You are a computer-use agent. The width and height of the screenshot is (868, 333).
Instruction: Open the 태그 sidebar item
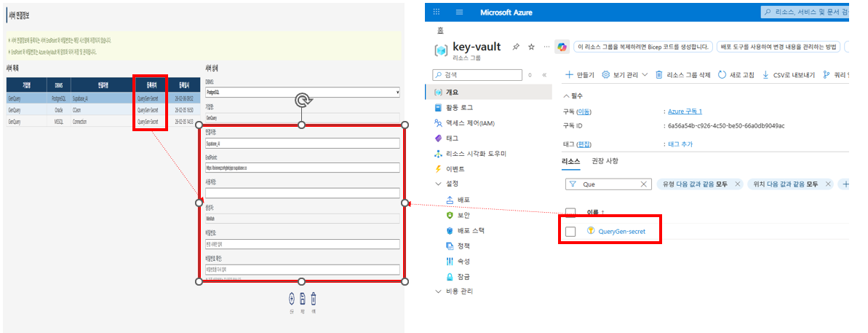(446, 138)
